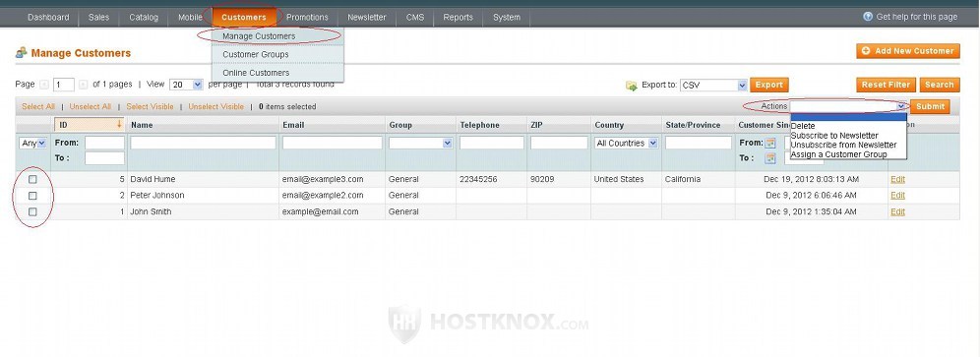The height and width of the screenshot is (357, 980).
Task: Click the Unselect All link
Action: [x=90, y=107]
